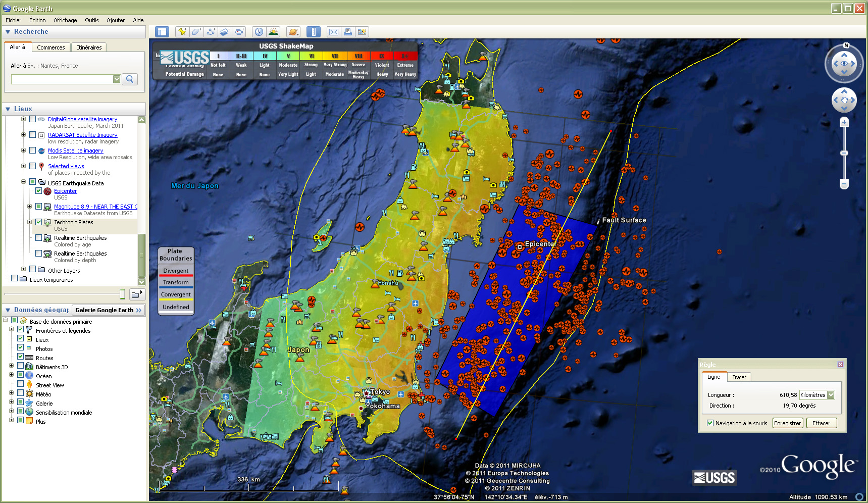Click the look-around eye joystick center
This screenshot has width=868, height=503.
coord(844,64)
